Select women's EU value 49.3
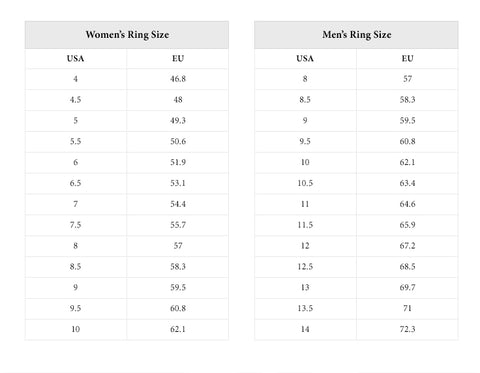This screenshot has height=373, width=480. (x=178, y=121)
